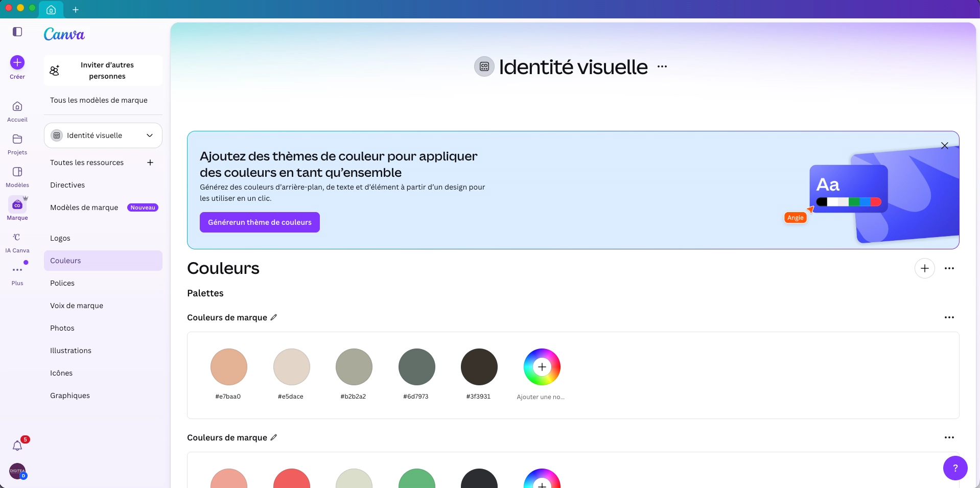Add a resource with plus beside Toutes les ressources
This screenshot has width=980, height=488.
coord(150,162)
